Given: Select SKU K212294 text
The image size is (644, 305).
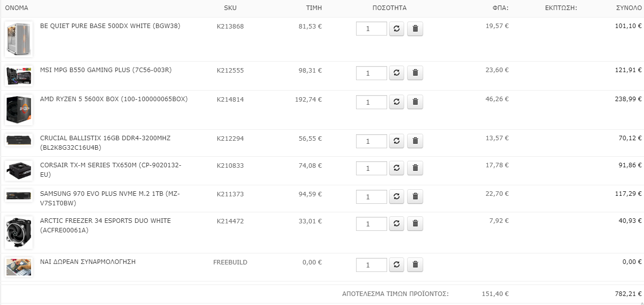Looking at the screenshot, I should click(x=230, y=138).
